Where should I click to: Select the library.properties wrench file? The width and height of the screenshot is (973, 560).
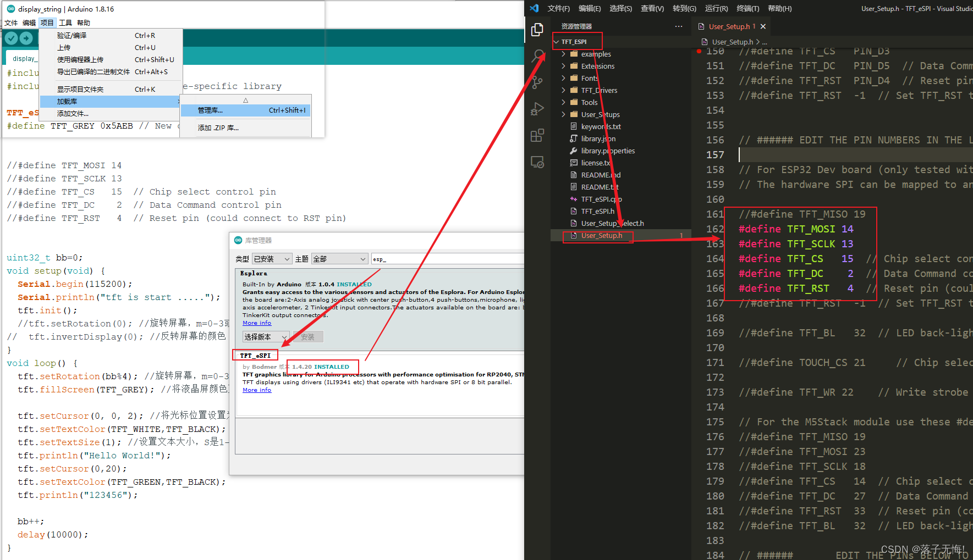click(574, 151)
